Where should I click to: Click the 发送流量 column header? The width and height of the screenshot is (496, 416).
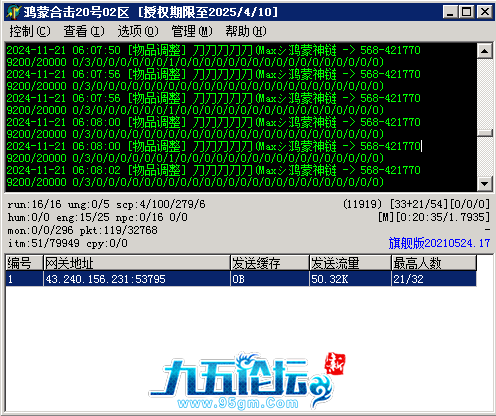coord(350,263)
